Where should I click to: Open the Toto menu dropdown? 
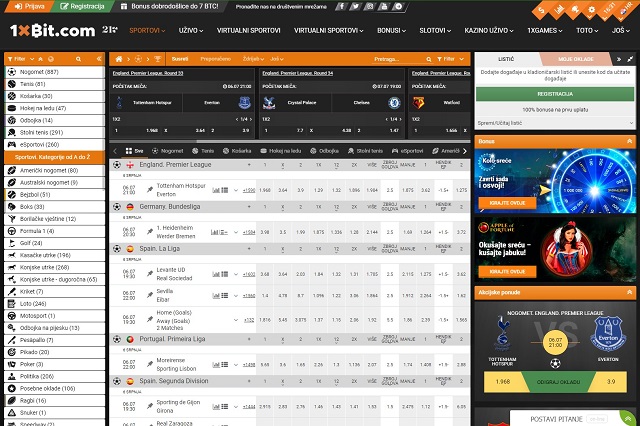pos(587,31)
